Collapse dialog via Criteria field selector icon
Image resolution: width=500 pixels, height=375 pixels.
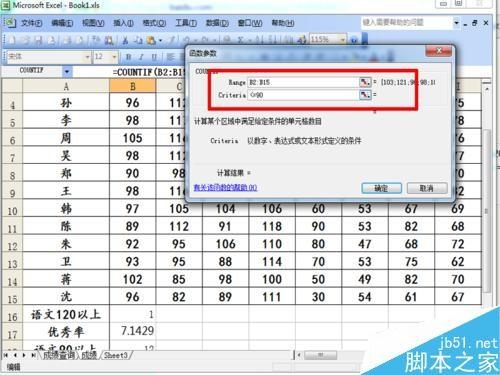(x=365, y=95)
